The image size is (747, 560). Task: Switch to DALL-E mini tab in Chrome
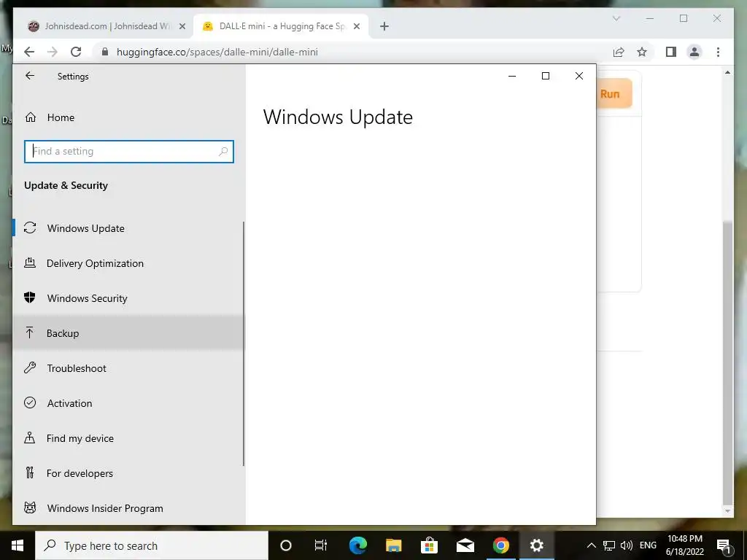tap(281, 26)
